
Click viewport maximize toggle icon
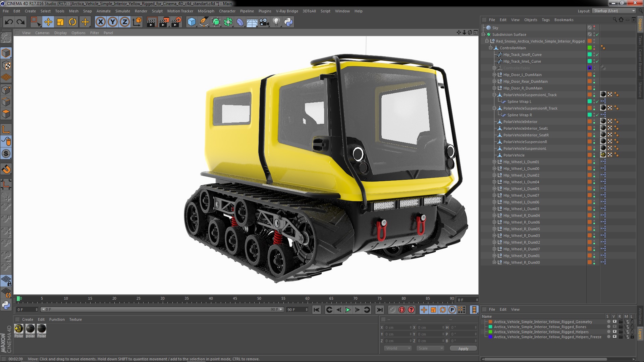click(476, 33)
